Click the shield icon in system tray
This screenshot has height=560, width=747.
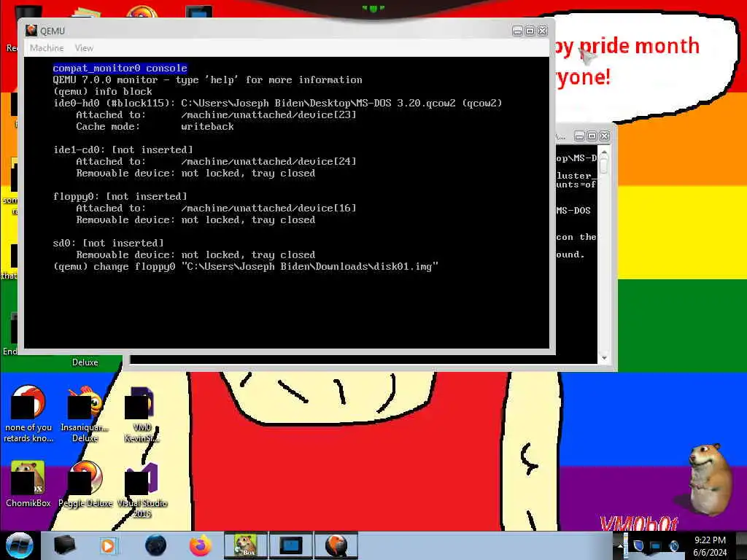click(x=638, y=545)
